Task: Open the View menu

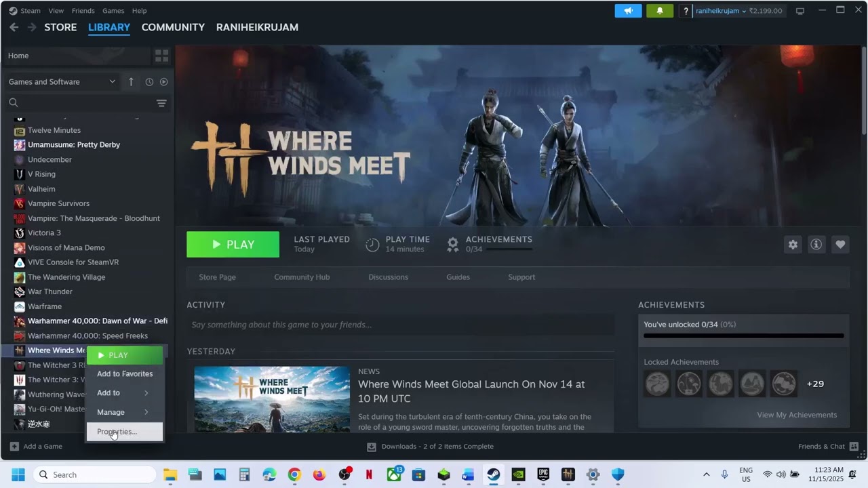Action: [x=56, y=11]
